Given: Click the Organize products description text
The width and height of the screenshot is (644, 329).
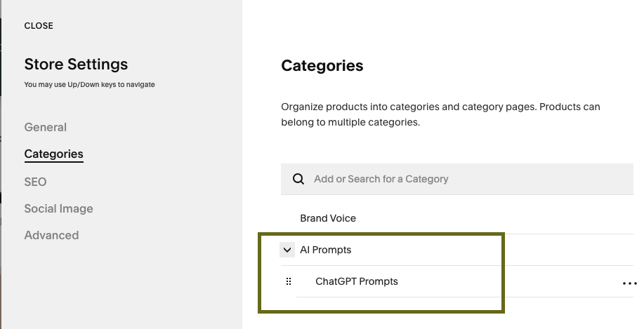Looking at the screenshot, I should (440, 114).
